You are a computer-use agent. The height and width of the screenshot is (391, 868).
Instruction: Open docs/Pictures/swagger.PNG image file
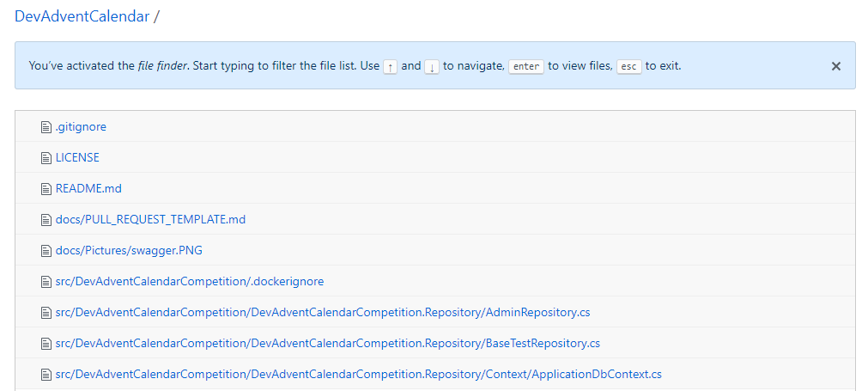click(129, 251)
